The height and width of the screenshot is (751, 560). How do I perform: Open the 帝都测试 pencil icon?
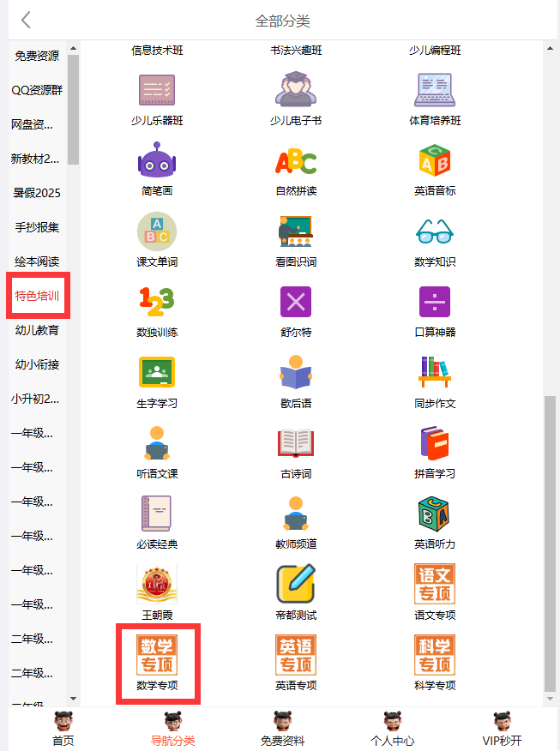tap(296, 585)
